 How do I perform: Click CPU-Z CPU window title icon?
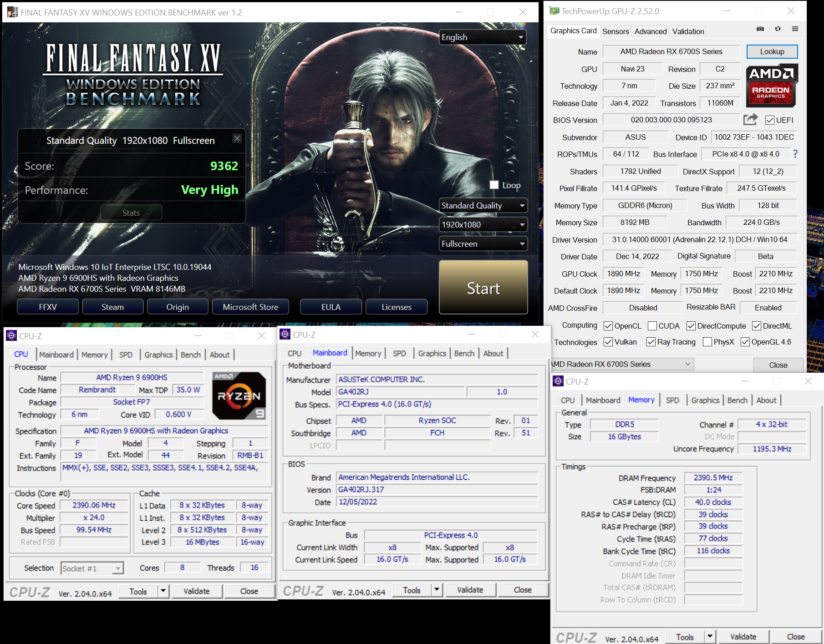11,336
